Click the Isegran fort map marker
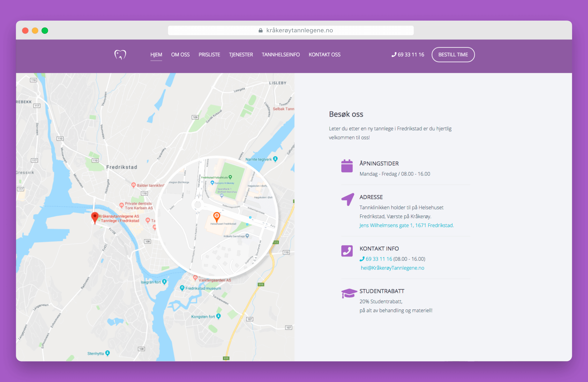This screenshot has width=588, height=382. (x=164, y=282)
